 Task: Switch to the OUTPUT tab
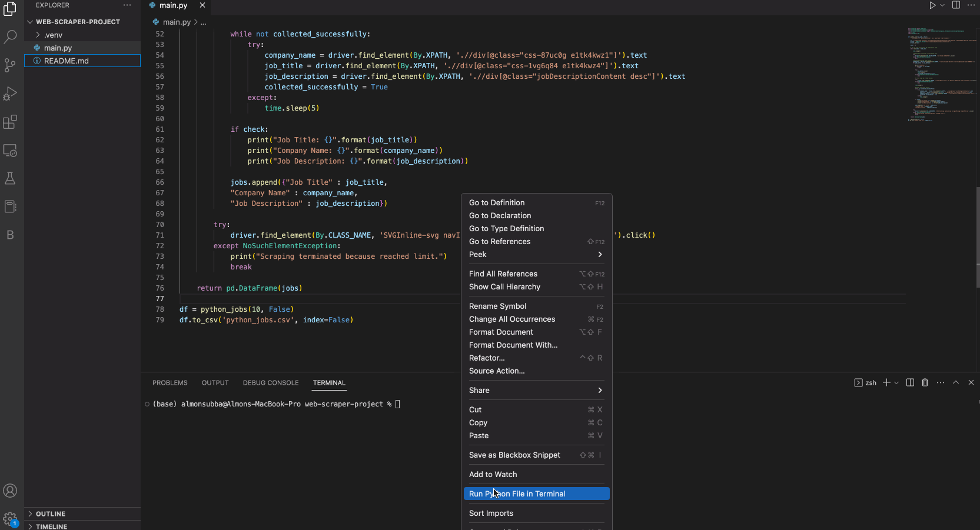click(215, 383)
